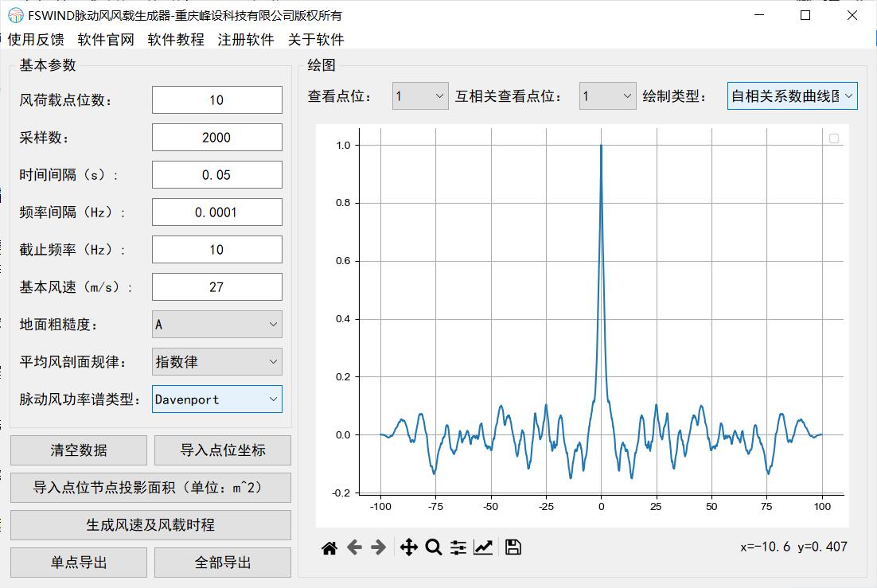The height and width of the screenshot is (588, 877).
Task: Click 全部导出 button
Action: (223, 563)
